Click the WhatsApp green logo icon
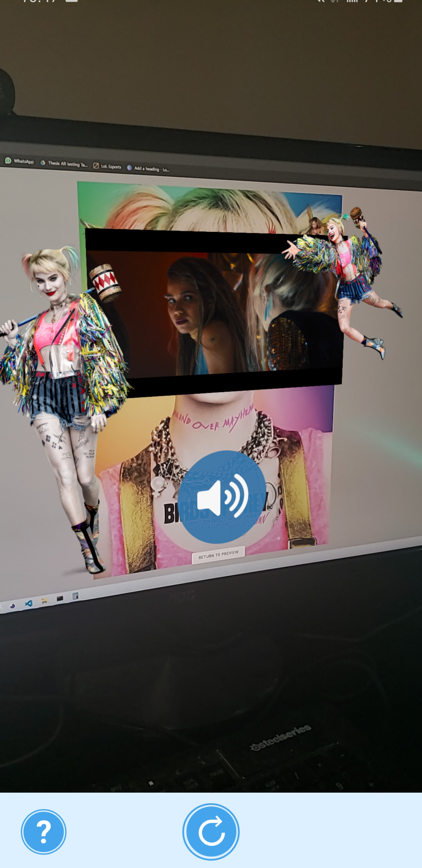The width and height of the screenshot is (422, 868). click(8, 160)
